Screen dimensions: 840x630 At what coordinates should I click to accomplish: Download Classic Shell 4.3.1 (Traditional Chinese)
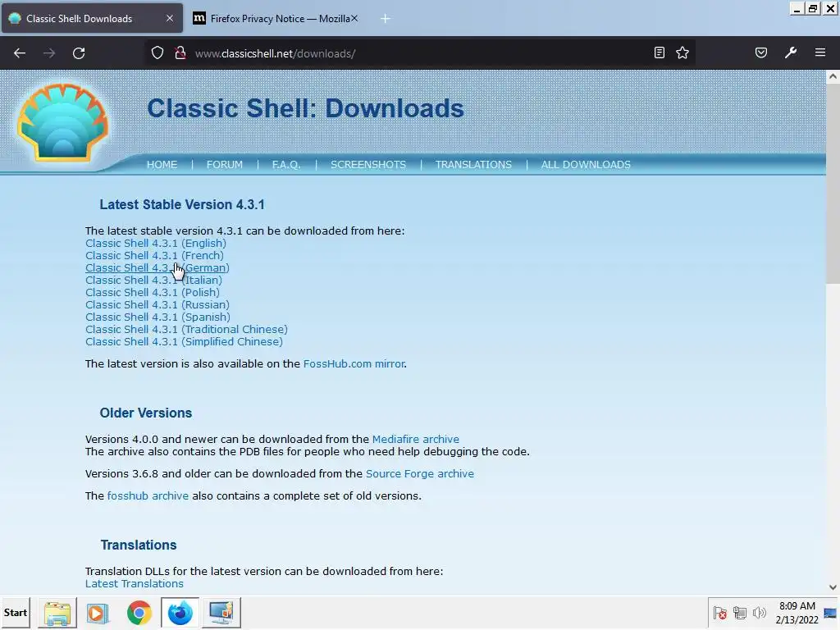186,330
